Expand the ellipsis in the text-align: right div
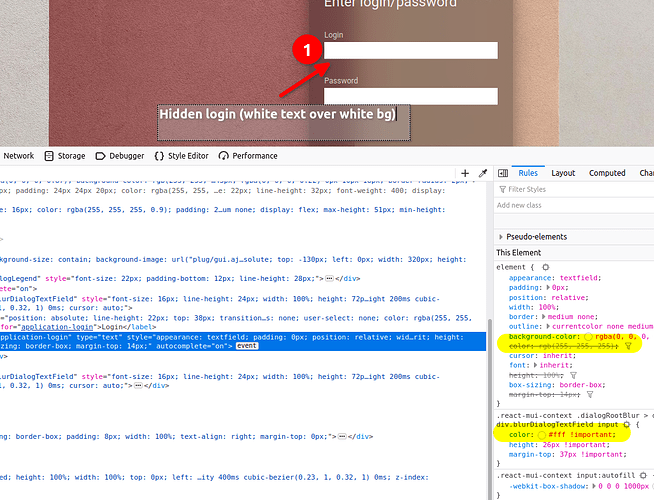This screenshot has width=654, height=500. [342, 437]
